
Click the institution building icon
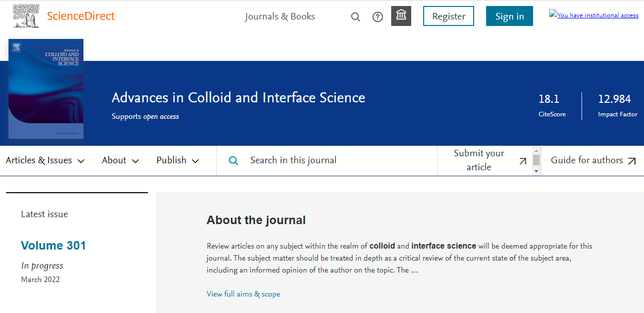[401, 16]
